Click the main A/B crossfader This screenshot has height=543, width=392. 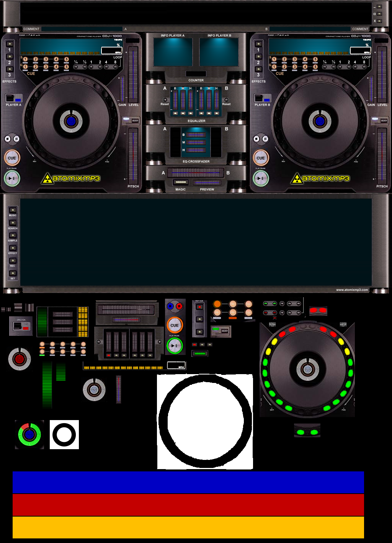click(x=196, y=173)
